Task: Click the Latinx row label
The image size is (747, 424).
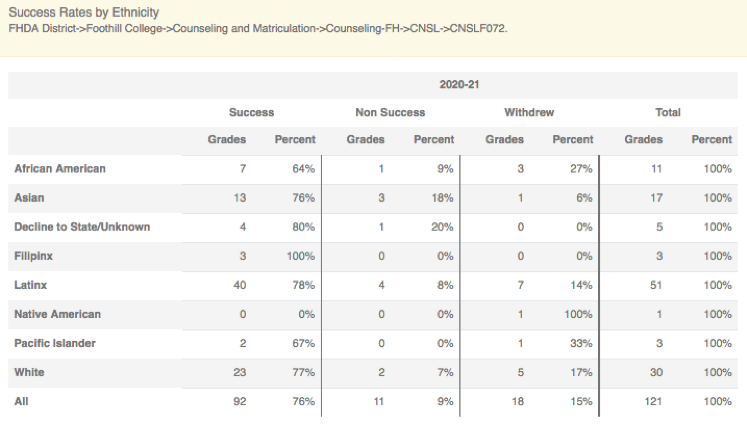Action: 31,285
